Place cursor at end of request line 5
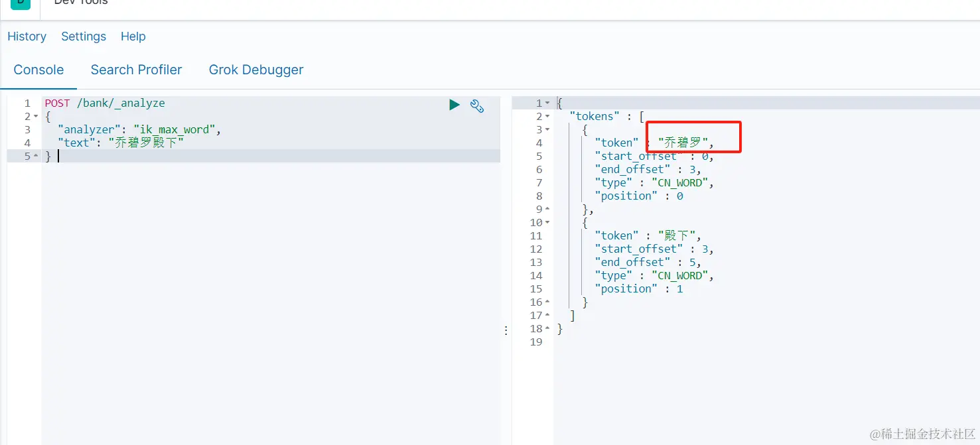Image resolution: width=980 pixels, height=445 pixels. (57, 156)
